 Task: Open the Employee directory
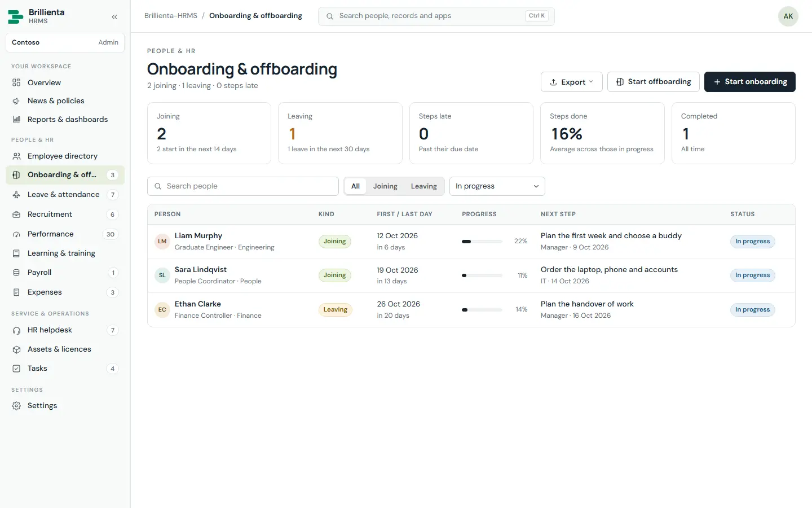(65, 156)
